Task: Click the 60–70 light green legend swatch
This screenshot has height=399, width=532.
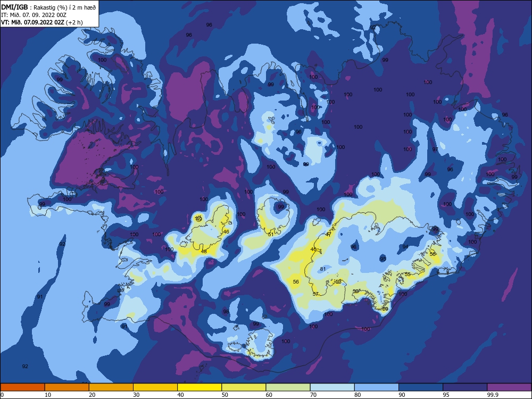Action: pos(288,387)
